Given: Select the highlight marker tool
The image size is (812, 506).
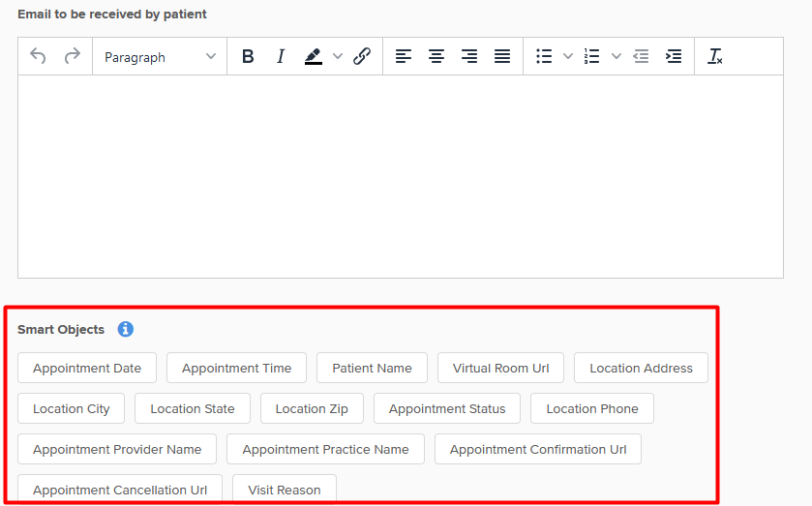Looking at the screenshot, I should pyautogui.click(x=314, y=56).
